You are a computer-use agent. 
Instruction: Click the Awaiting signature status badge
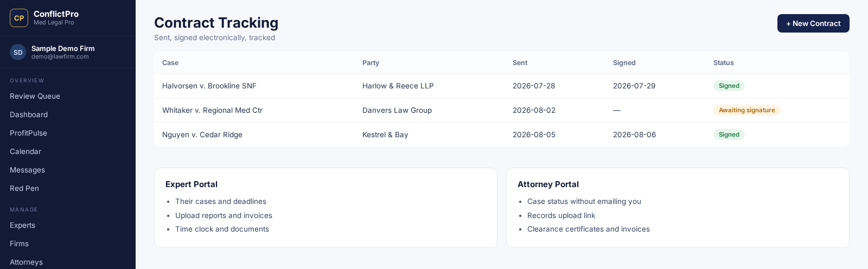pyautogui.click(x=746, y=110)
